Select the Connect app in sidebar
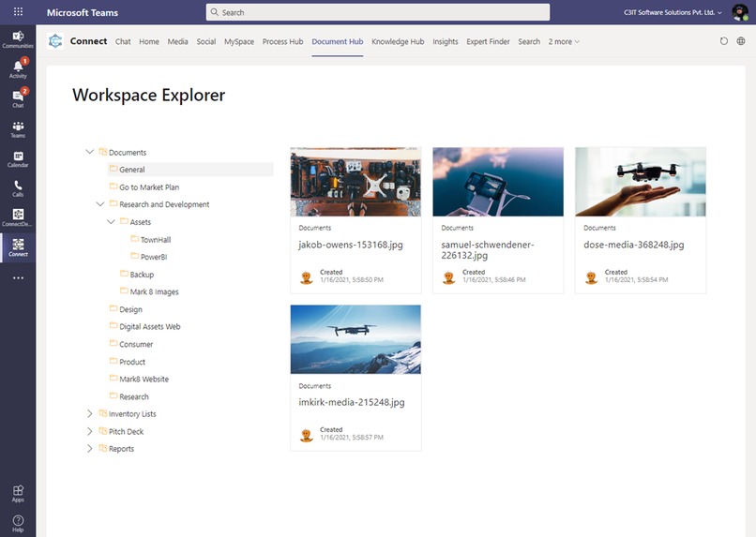The width and height of the screenshot is (756, 537). click(18, 247)
